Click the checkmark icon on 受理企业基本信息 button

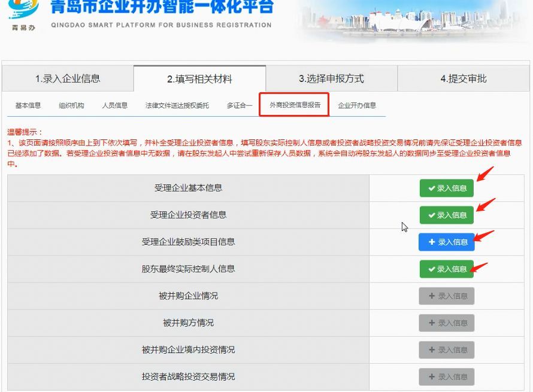tap(432, 188)
